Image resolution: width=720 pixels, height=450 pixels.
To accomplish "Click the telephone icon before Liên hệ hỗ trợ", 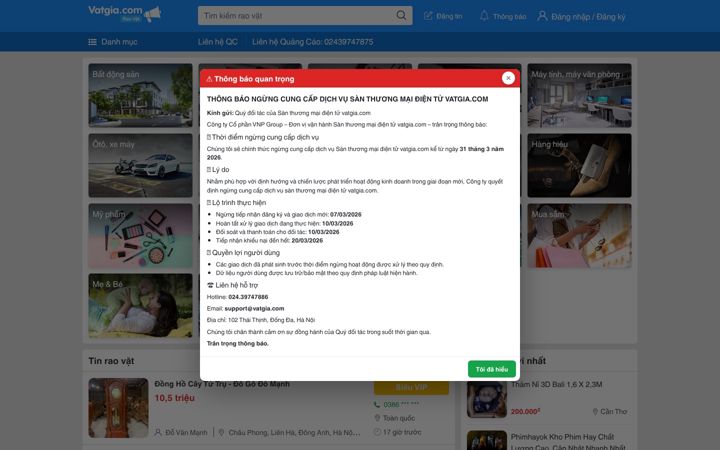I will pyautogui.click(x=210, y=285).
